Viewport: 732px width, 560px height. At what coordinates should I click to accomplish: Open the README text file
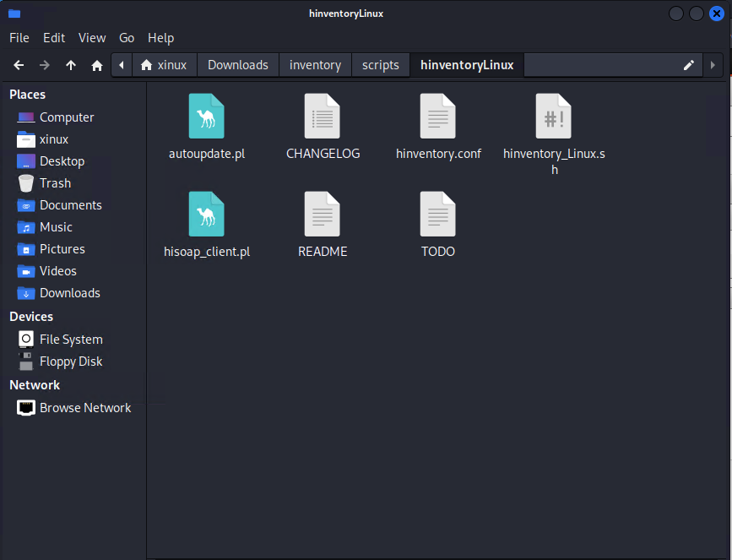(x=323, y=215)
